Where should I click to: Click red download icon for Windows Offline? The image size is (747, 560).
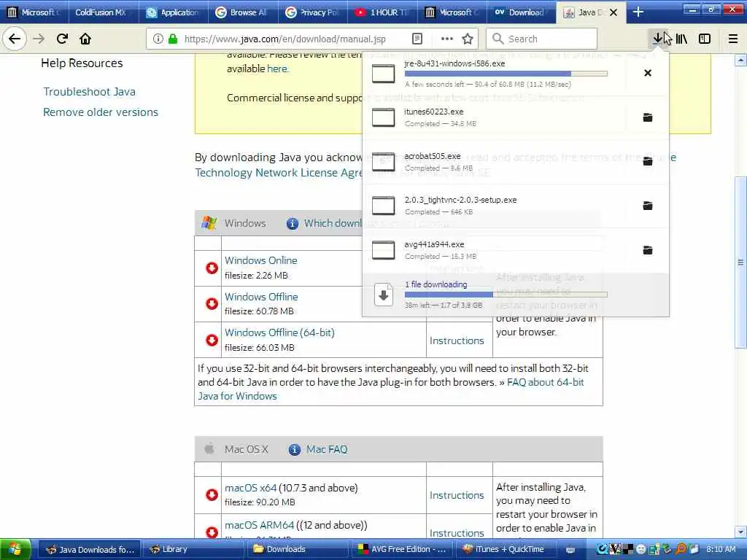pyautogui.click(x=212, y=304)
